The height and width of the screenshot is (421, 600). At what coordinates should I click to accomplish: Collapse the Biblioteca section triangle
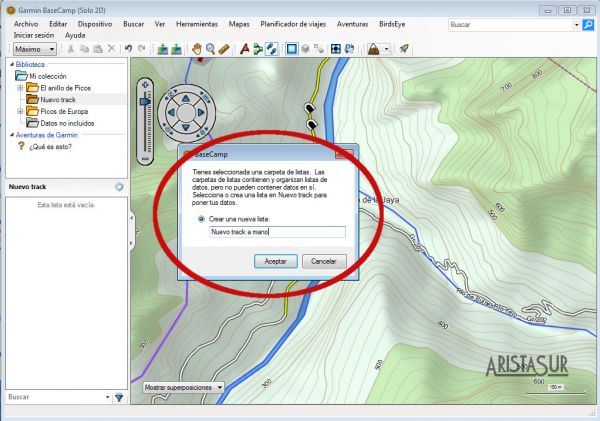point(12,64)
